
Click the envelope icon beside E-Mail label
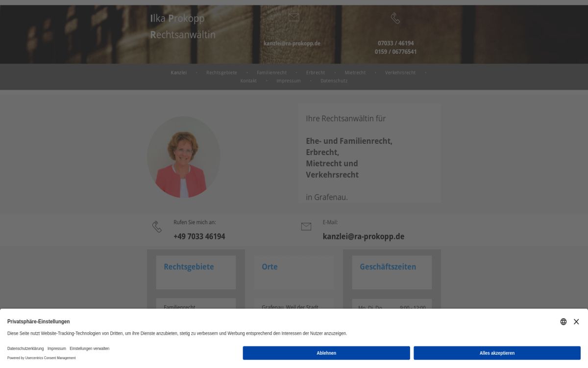point(306,227)
